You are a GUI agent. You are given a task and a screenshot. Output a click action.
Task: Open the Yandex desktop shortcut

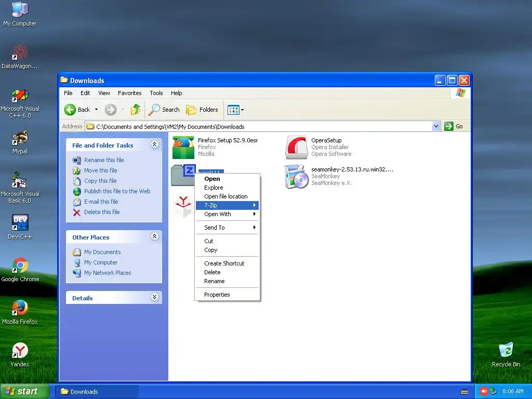tap(20, 355)
